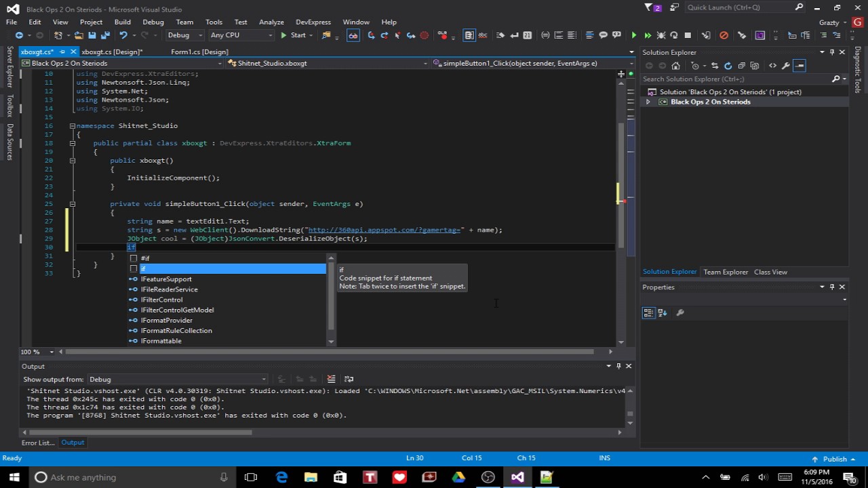Click the Quick Launch search box
This screenshot has height=488, width=868.
click(x=745, y=7)
